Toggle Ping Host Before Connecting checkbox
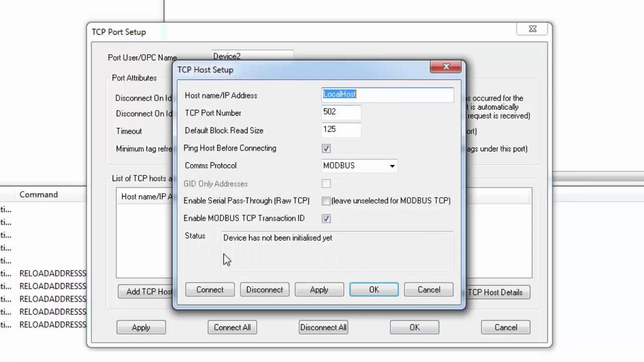Viewport: 644px width, 362px height. coord(326,148)
